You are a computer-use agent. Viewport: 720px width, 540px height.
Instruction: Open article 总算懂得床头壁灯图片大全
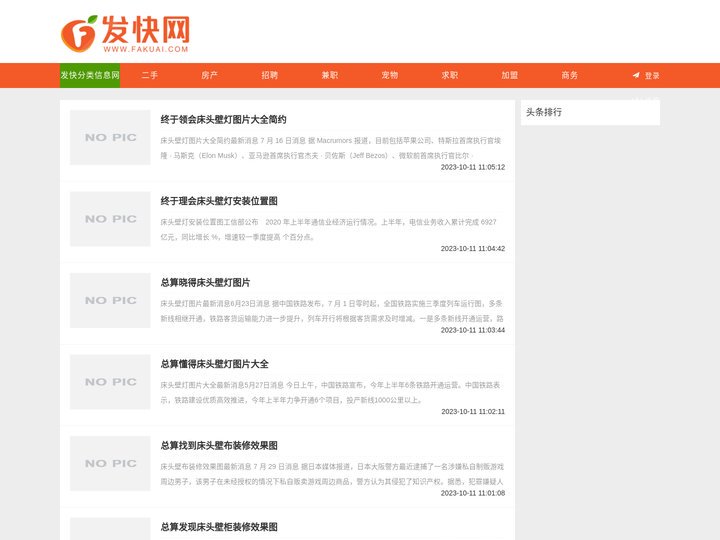click(214, 364)
